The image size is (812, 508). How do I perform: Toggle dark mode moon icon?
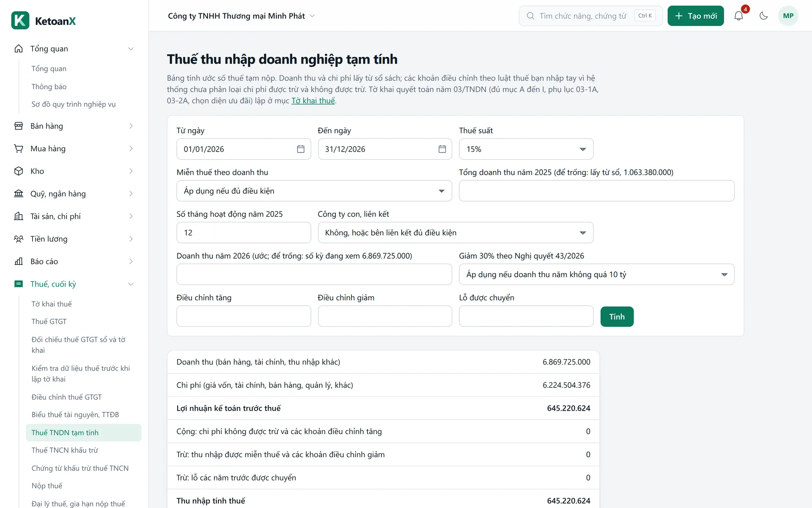click(763, 16)
